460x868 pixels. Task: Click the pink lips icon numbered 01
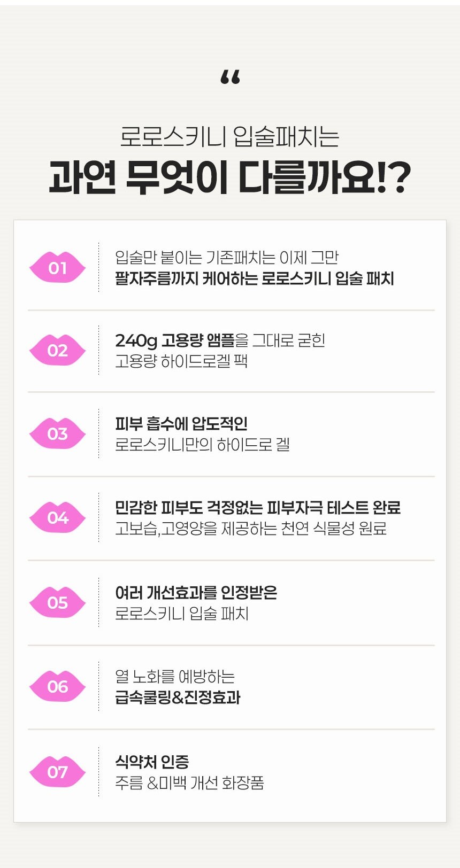point(57,267)
